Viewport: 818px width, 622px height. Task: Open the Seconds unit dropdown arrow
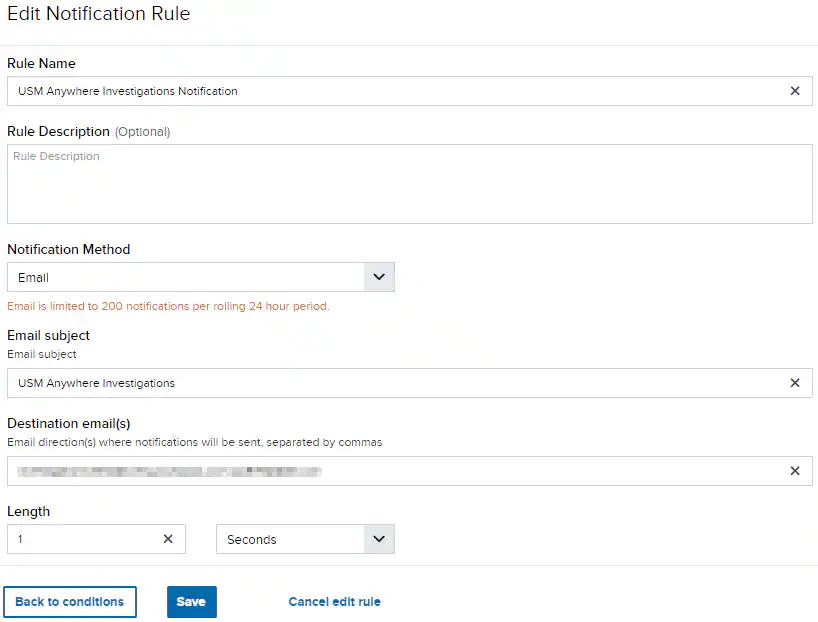(379, 539)
